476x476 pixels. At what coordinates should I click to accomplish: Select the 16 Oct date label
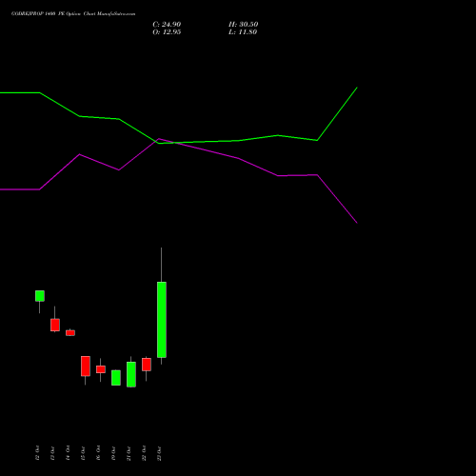pyautogui.click(x=98, y=453)
